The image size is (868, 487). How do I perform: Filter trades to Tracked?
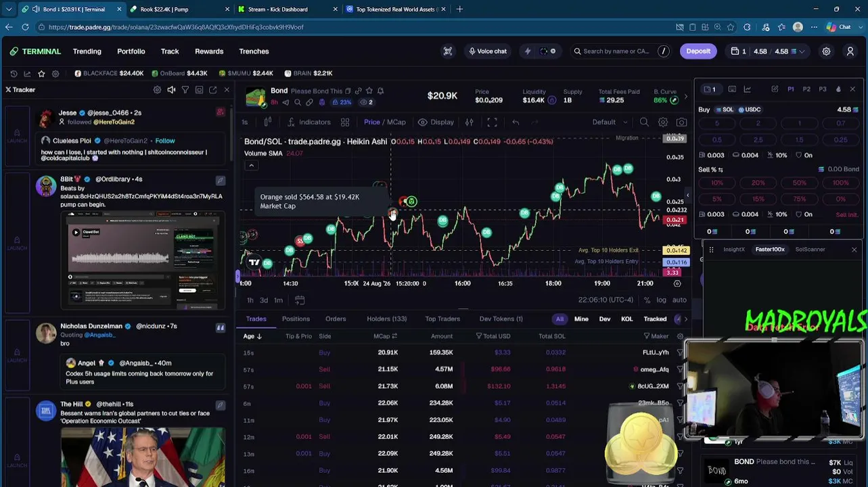pyautogui.click(x=655, y=319)
